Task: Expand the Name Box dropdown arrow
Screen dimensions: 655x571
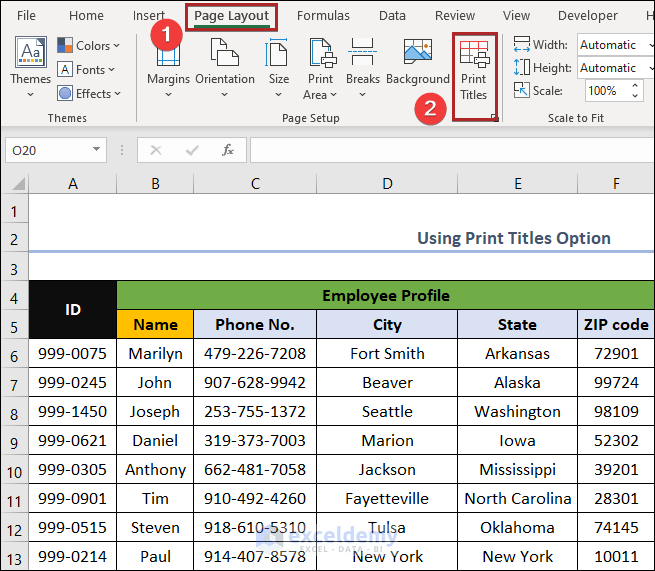Action: point(96,150)
